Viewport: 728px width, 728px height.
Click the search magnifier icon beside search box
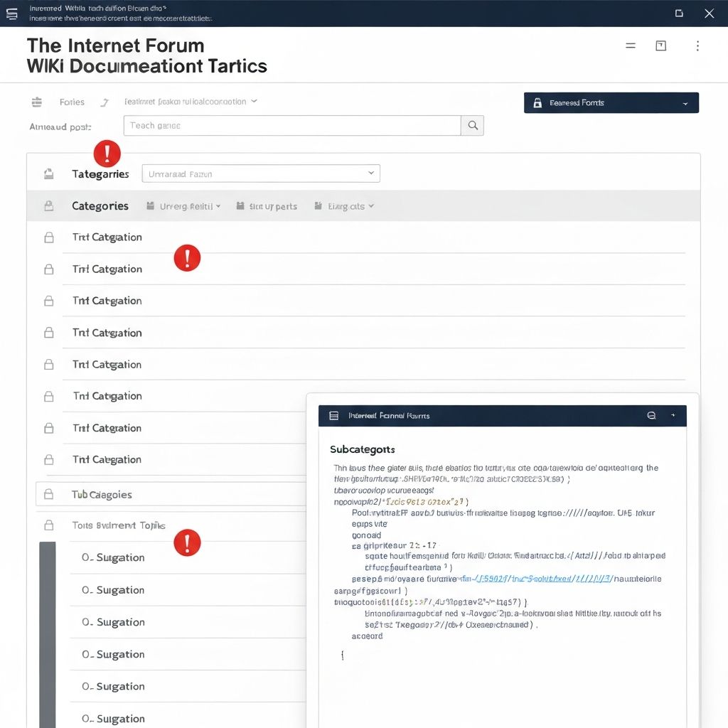point(472,126)
